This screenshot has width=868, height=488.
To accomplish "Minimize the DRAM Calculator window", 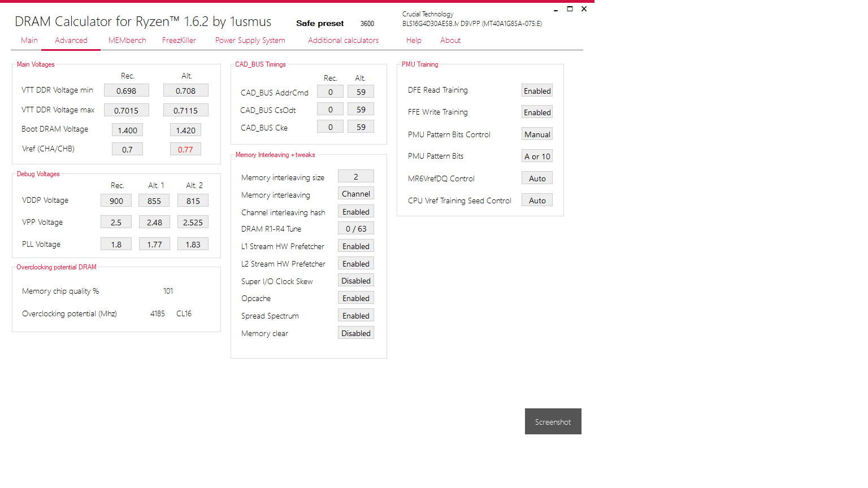I will (x=555, y=9).
